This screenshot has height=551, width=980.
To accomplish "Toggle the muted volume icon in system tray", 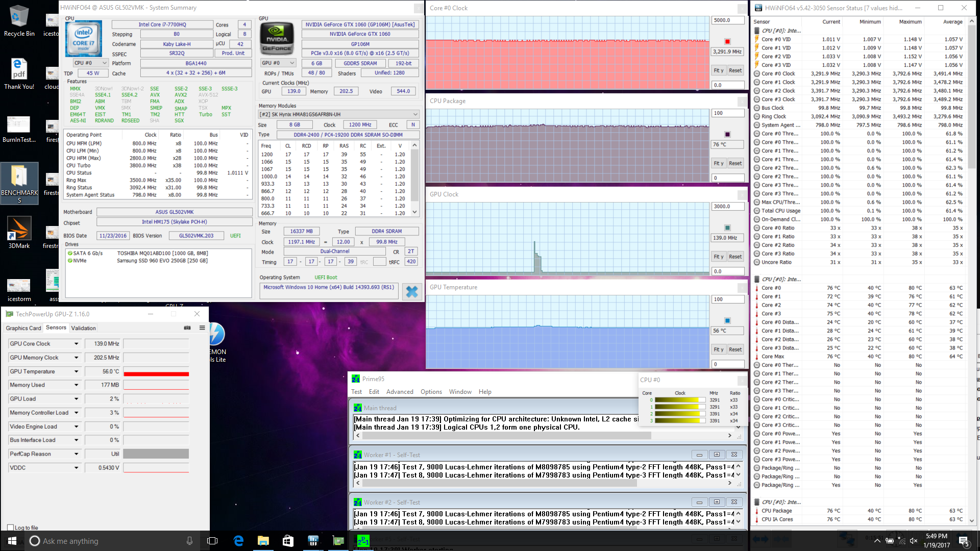I will tap(914, 541).
